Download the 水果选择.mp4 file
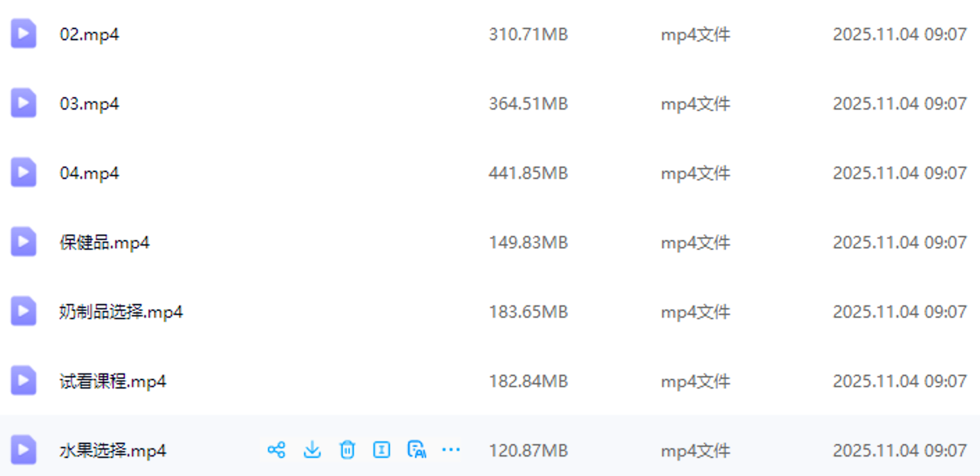The height and width of the screenshot is (476, 980). click(312, 450)
